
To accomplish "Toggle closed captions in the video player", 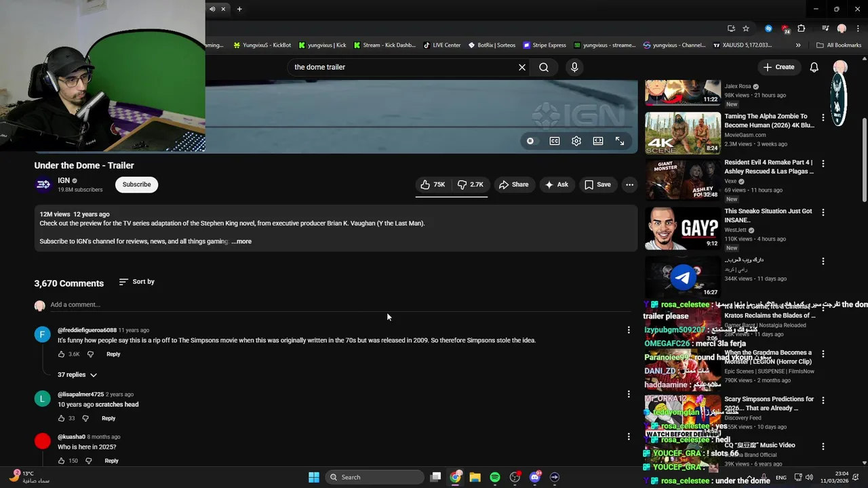I will point(555,141).
